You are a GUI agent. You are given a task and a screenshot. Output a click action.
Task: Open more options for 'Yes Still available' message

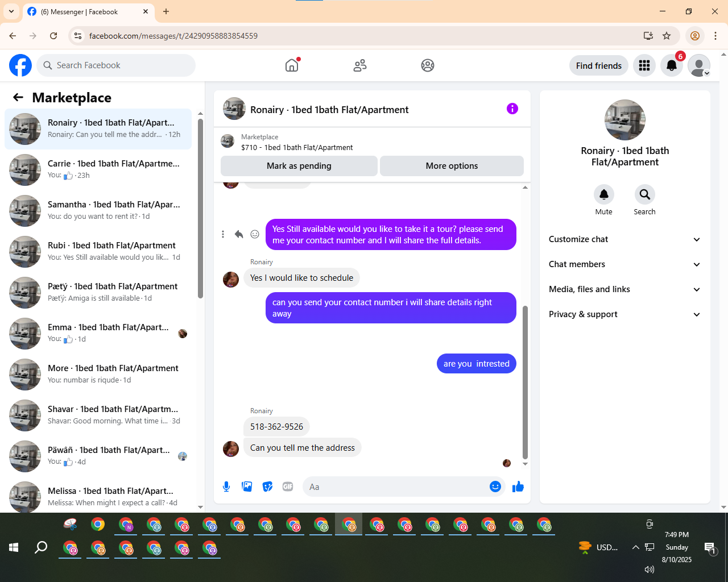[223, 234]
